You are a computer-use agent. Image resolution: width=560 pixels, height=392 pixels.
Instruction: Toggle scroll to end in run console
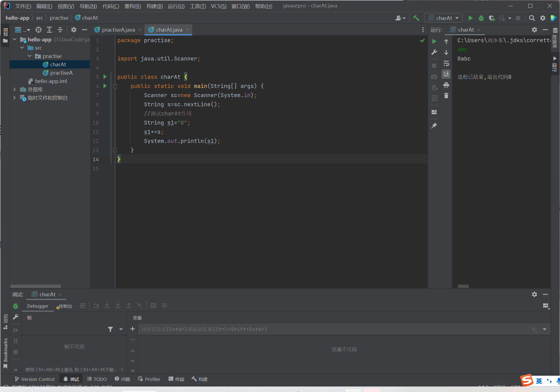446,74
